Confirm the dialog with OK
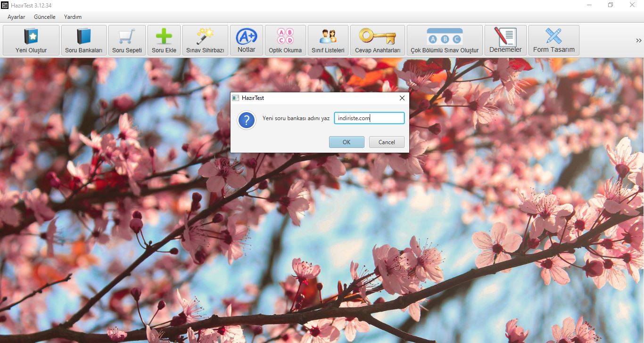The width and height of the screenshot is (644, 343). (347, 142)
